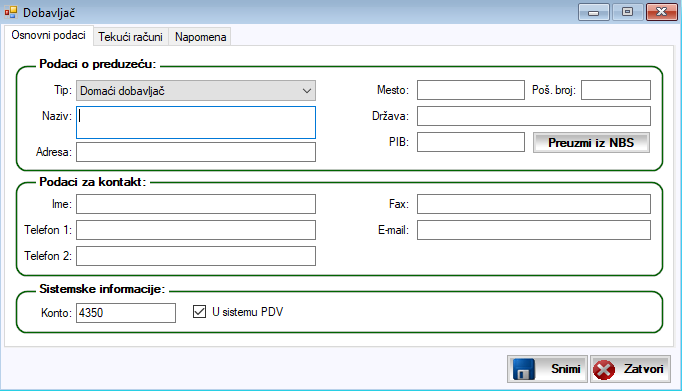Click the Dobavljač window title icon

11,12
